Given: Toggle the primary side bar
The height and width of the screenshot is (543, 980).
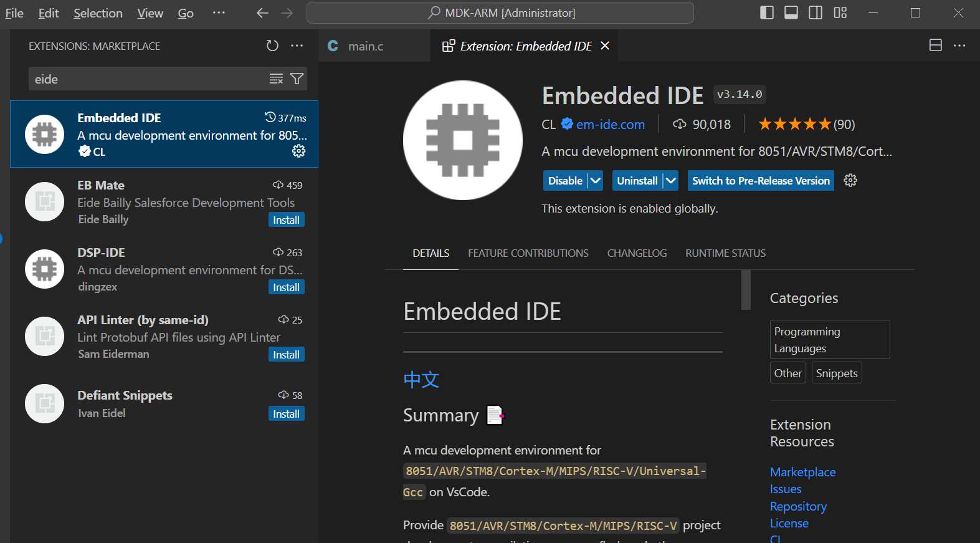Looking at the screenshot, I should click(767, 12).
